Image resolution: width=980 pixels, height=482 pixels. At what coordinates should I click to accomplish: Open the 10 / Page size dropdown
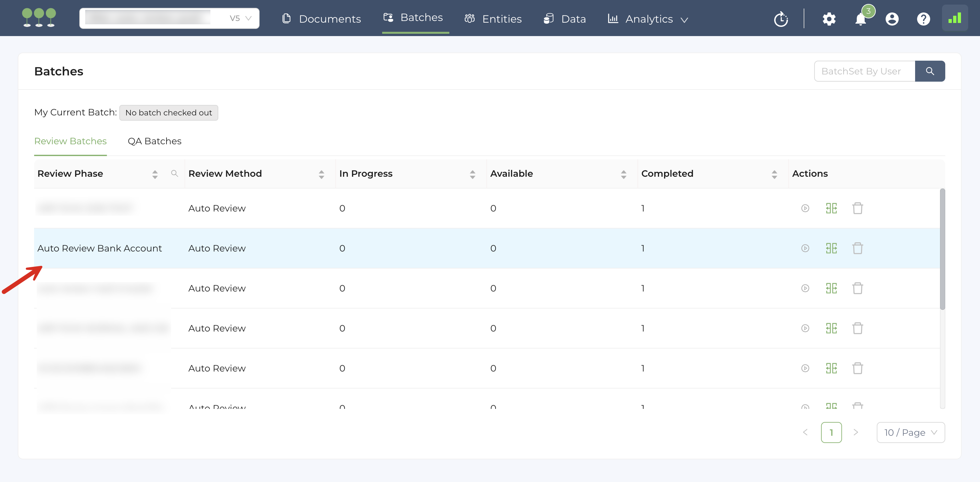(x=911, y=432)
